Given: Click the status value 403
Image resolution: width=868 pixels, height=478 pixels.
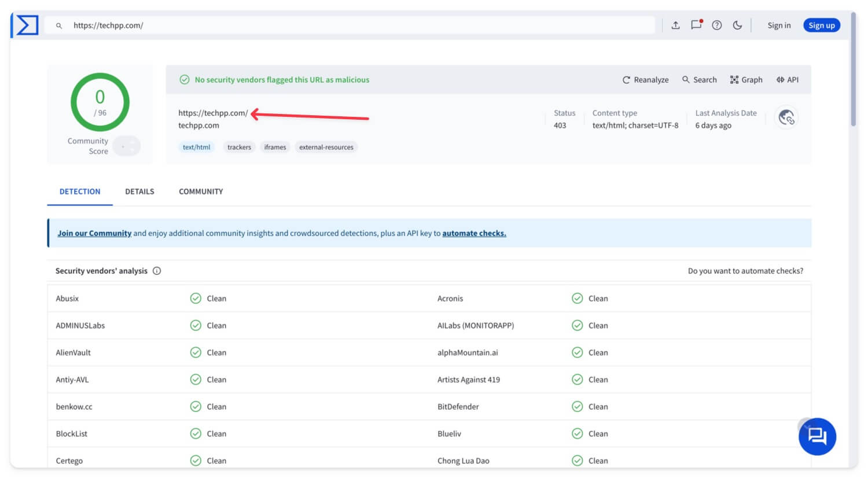Looking at the screenshot, I should (560, 126).
